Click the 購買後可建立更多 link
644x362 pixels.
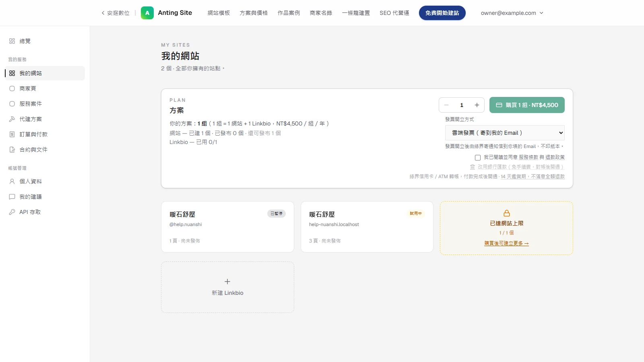coord(506,243)
